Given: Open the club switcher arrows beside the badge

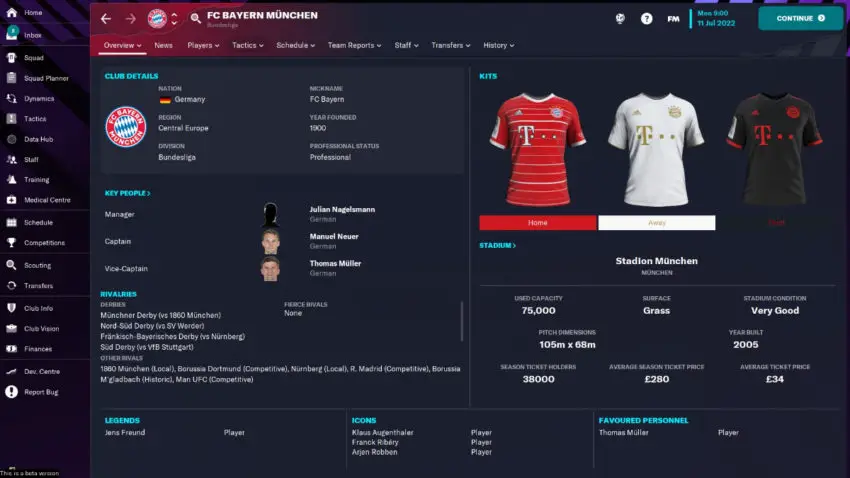Looking at the screenshot, I should tap(174, 19).
